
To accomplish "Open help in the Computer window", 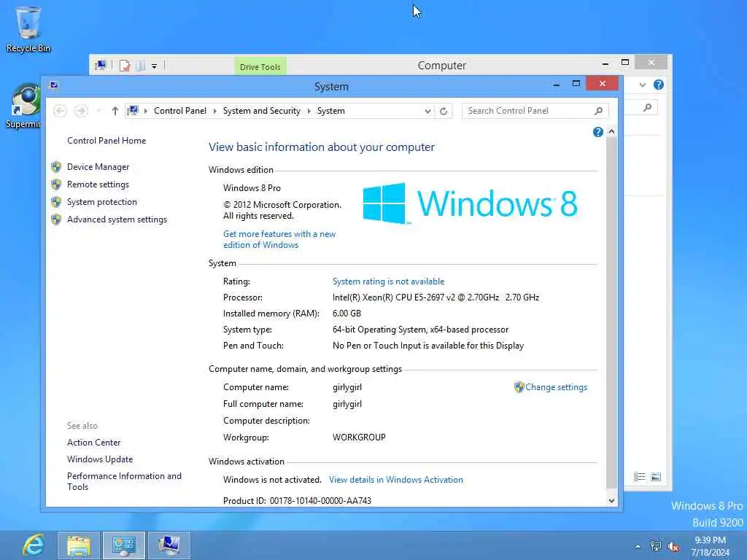I will (659, 85).
